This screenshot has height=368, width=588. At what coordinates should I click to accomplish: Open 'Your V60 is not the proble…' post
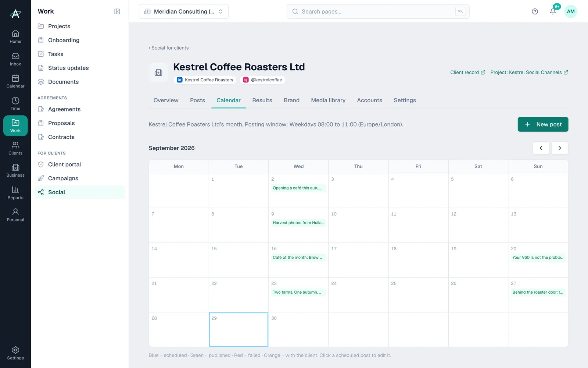(538, 258)
